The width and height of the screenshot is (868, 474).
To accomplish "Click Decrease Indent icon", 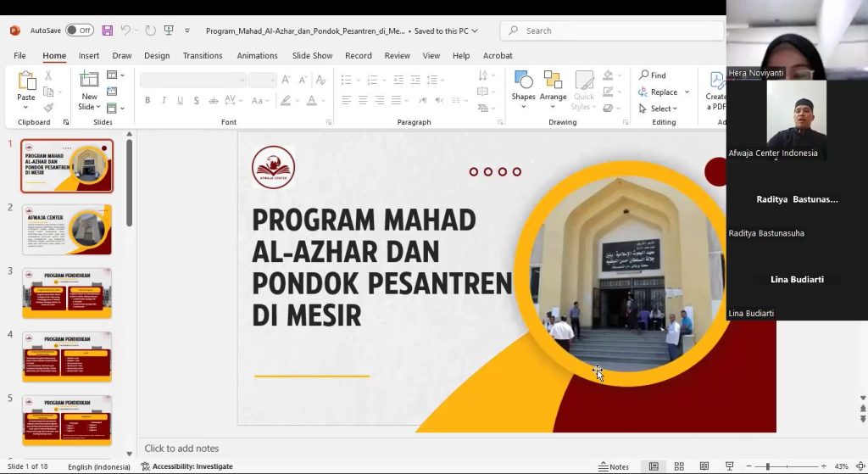I will click(398, 80).
